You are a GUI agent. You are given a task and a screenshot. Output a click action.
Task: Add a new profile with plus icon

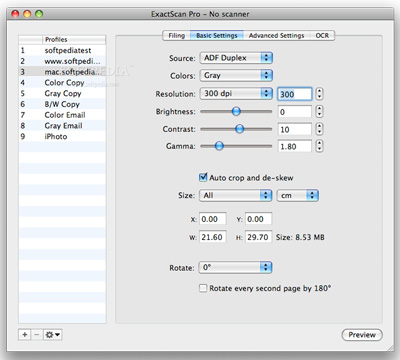[x=25, y=334]
